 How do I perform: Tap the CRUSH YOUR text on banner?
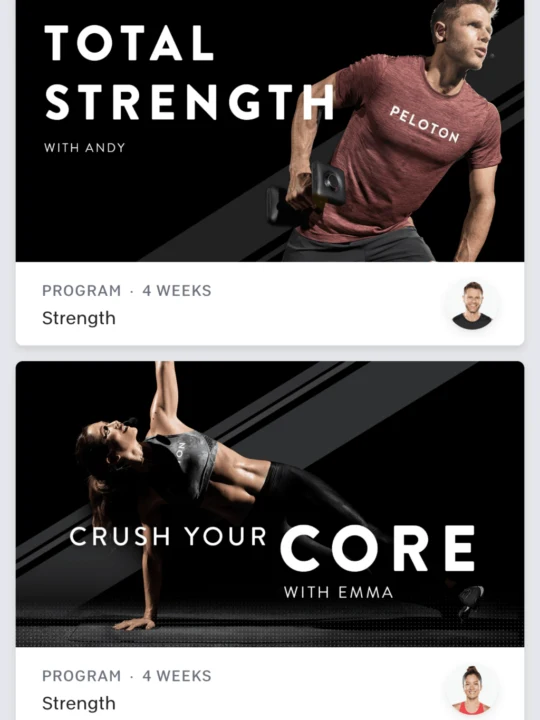click(168, 536)
